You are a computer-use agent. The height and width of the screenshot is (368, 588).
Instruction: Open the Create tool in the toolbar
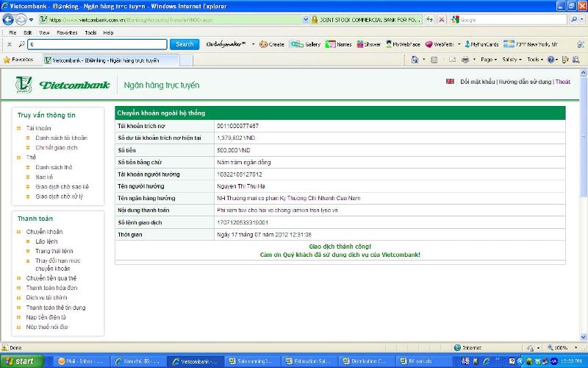click(x=272, y=44)
